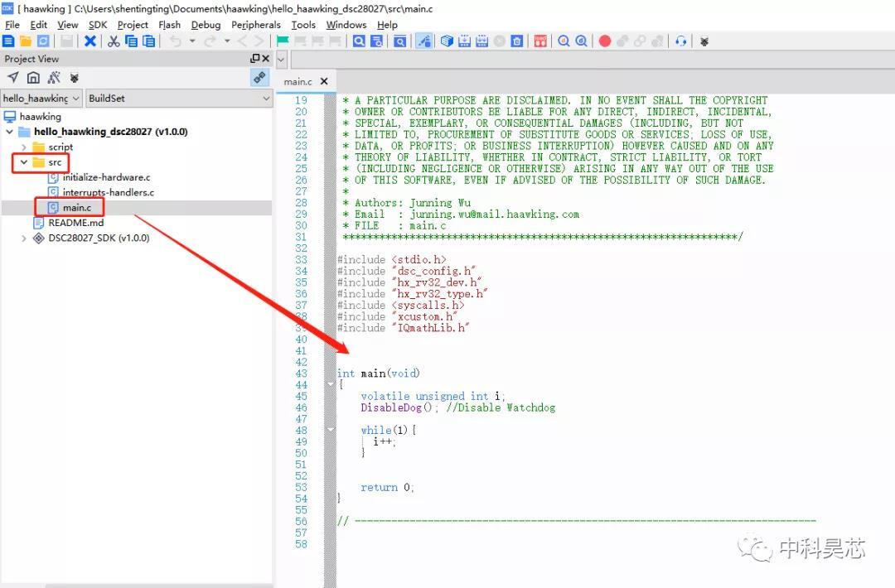This screenshot has height=588, width=895.
Task: Click the green flag bookmark icon
Action: (283, 41)
